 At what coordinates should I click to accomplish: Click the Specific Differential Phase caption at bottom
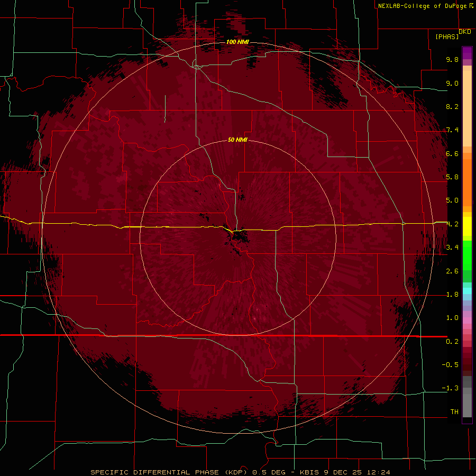tap(241, 472)
